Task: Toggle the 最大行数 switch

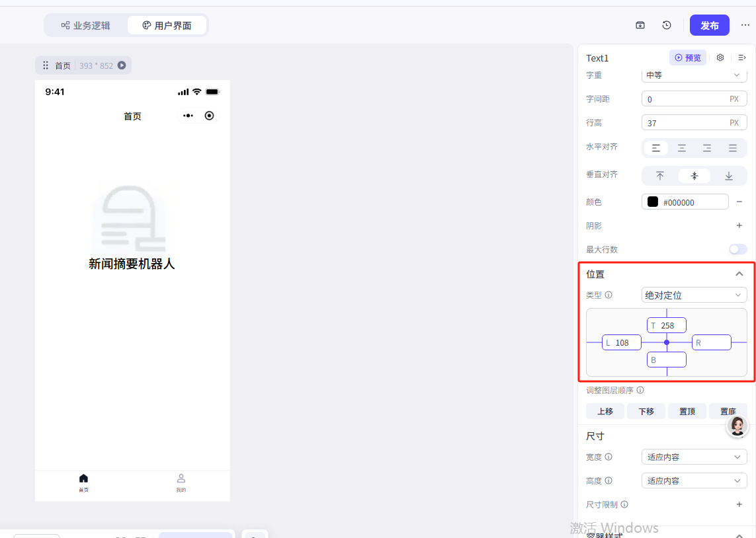Action: 737,249
